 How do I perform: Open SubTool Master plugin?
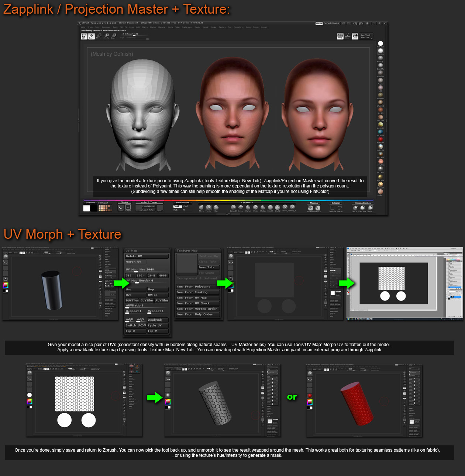pyautogui.click(x=365, y=36)
